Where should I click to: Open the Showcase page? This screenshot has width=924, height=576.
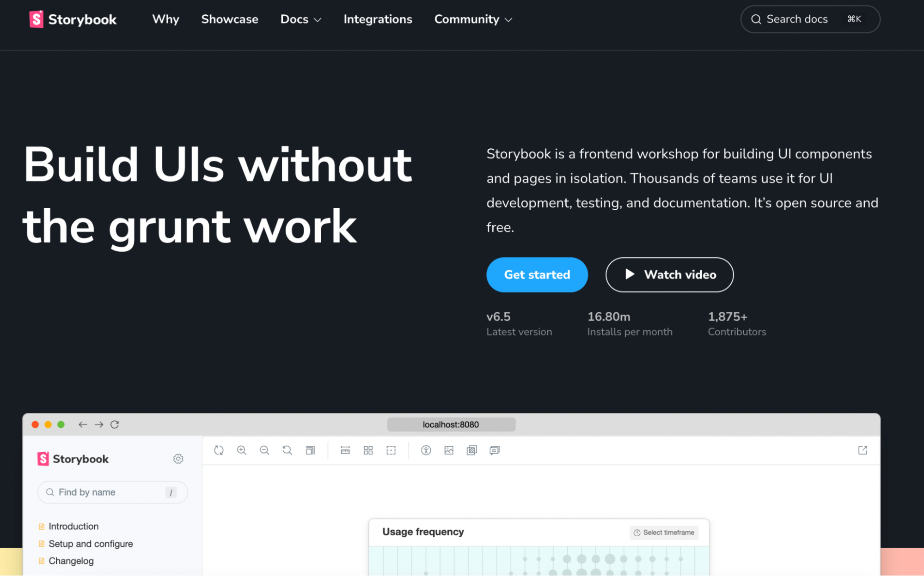coord(230,19)
